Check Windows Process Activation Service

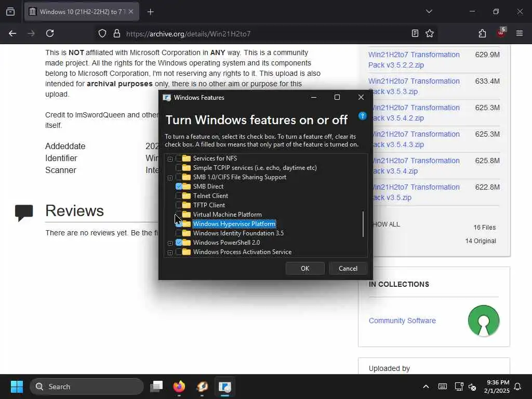pyautogui.click(x=178, y=252)
